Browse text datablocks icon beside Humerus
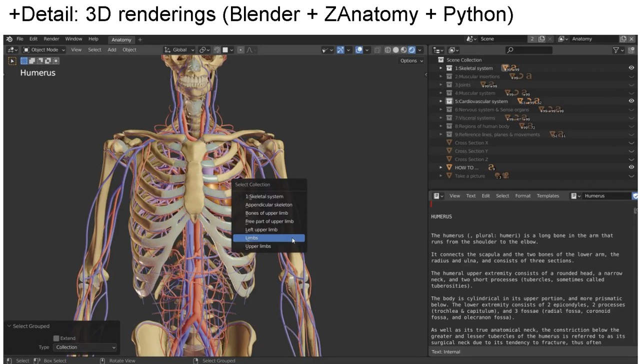Viewport: 640px width, 364px height. (576, 196)
